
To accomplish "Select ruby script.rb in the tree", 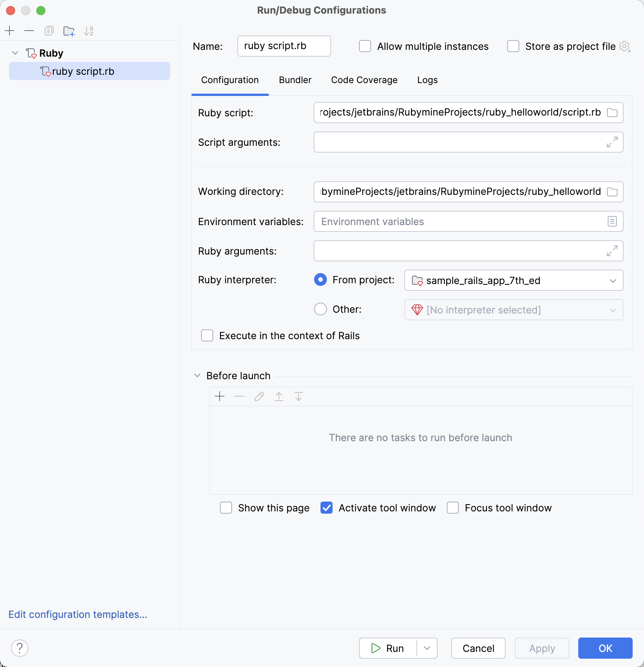I will (x=84, y=71).
